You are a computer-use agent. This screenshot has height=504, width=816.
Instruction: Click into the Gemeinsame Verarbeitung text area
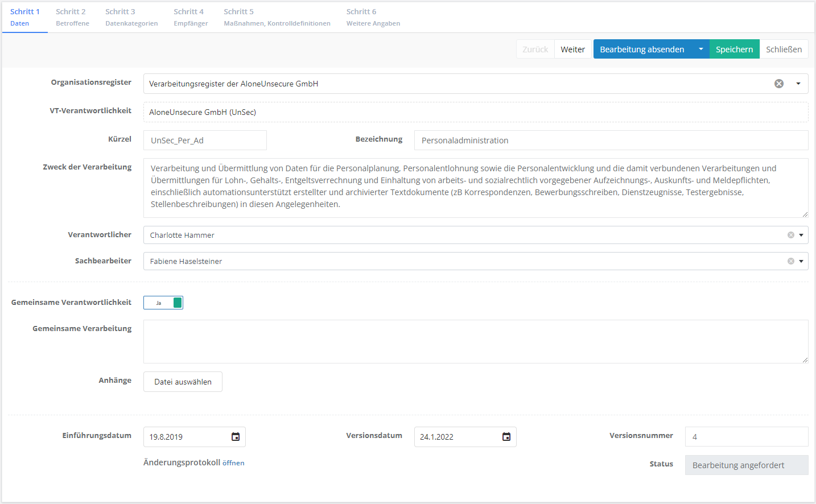[475, 341]
